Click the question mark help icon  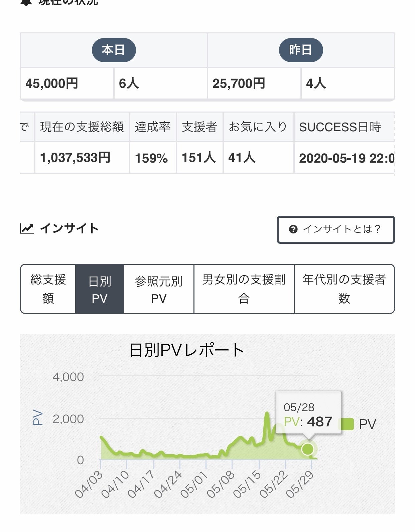293,229
